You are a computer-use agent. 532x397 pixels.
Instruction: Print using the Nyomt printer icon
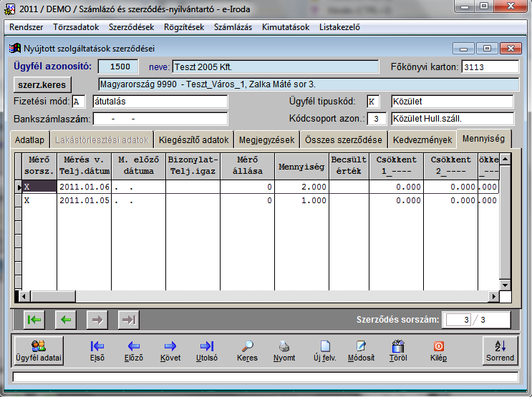pyautogui.click(x=284, y=350)
